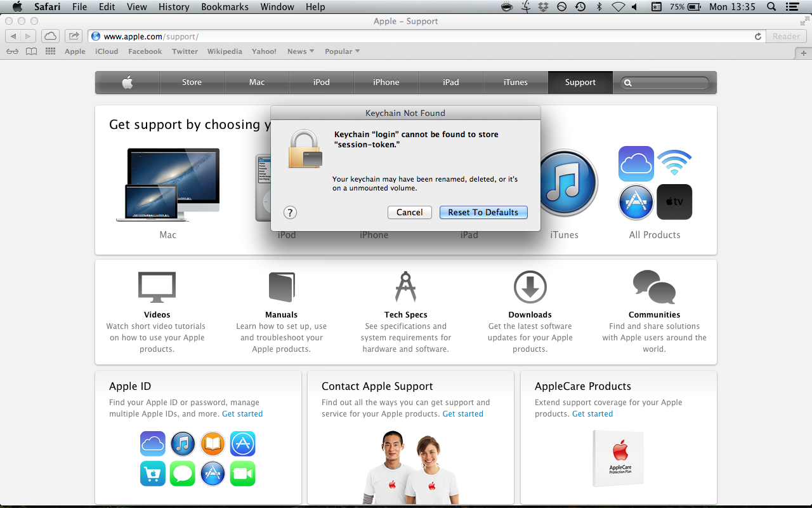812x508 pixels.
Task: Open the Popular dropdown in the bookmarks bar
Action: (342, 51)
